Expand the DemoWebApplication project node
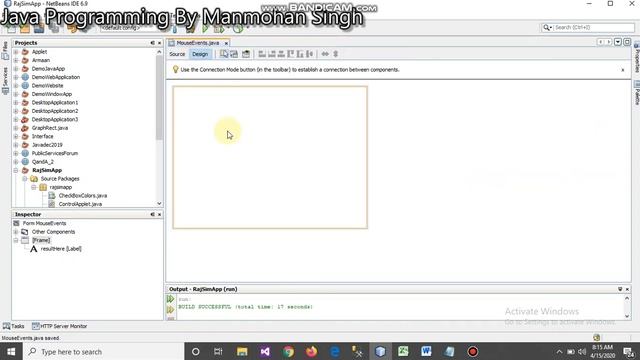This screenshot has height=360, width=640. 16,77
